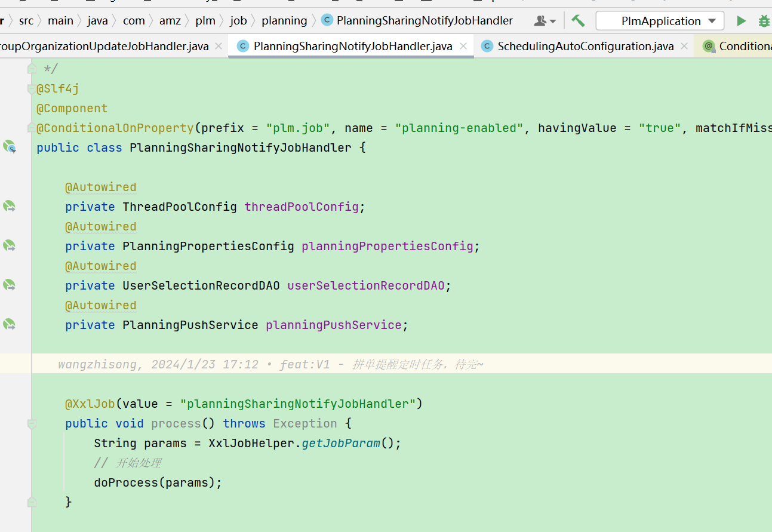Select the PlanningSharingNotifyJobHandler.java editor tab
The height and width of the screenshot is (532, 772).
(x=352, y=46)
